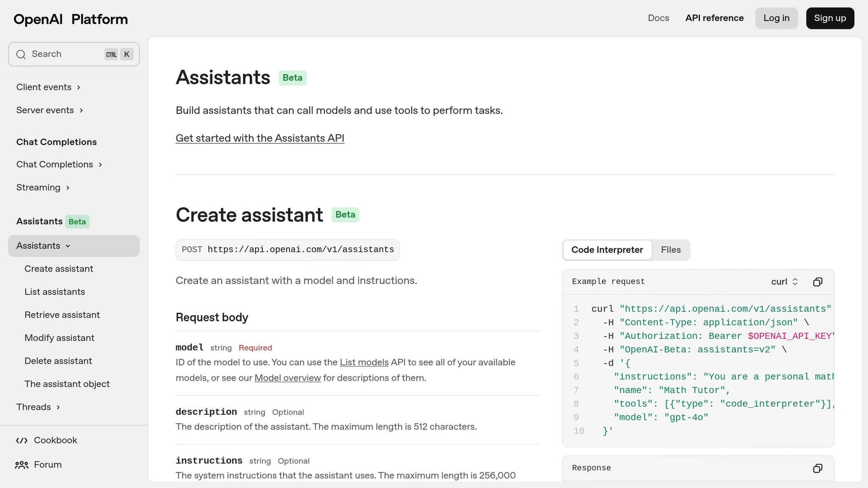Expand the Streaming sidebar item
The image size is (868, 488).
pos(43,188)
